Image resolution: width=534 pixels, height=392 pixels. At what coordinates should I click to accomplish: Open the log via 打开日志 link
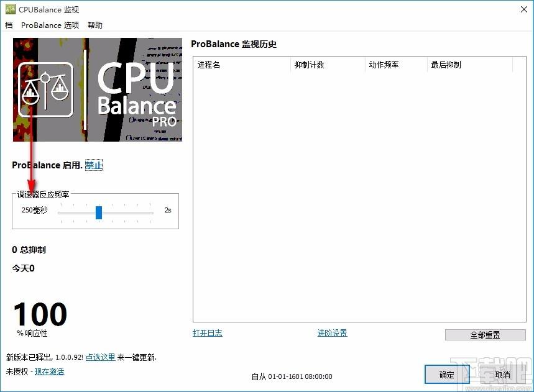pyautogui.click(x=208, y=333)
